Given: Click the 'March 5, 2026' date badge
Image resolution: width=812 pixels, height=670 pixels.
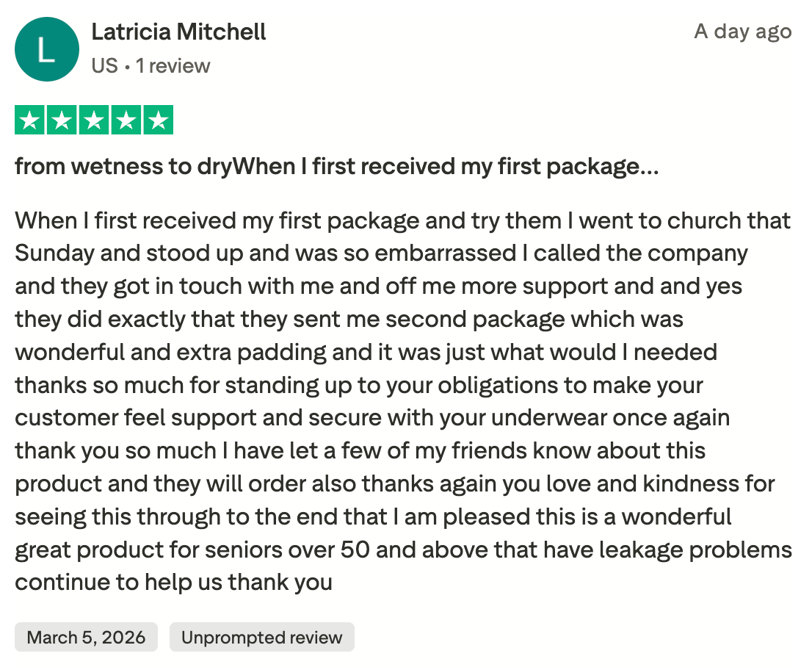Looking at the screenshot, I should (x=86, y=637).
